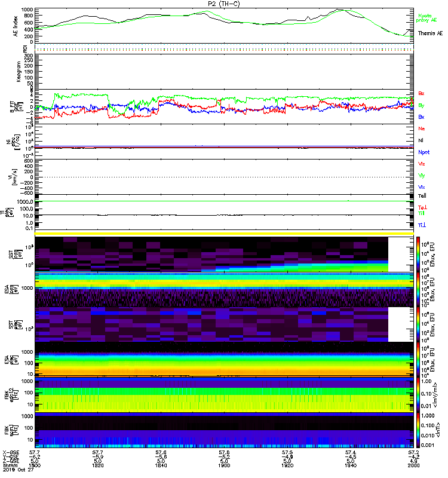Click the ROI panel label
This screenshot has width=448, height=478.
(x=25, y=48)
